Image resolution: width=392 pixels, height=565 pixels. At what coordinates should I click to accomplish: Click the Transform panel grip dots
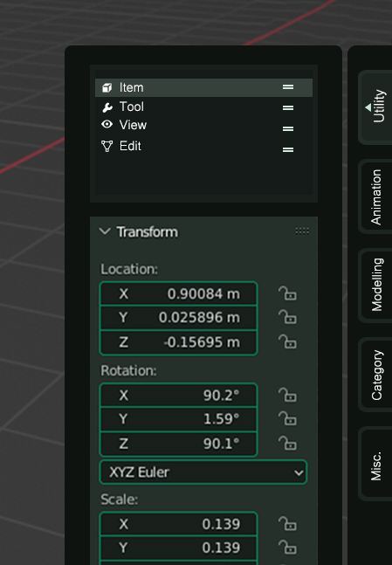click(x=302, y=231)
